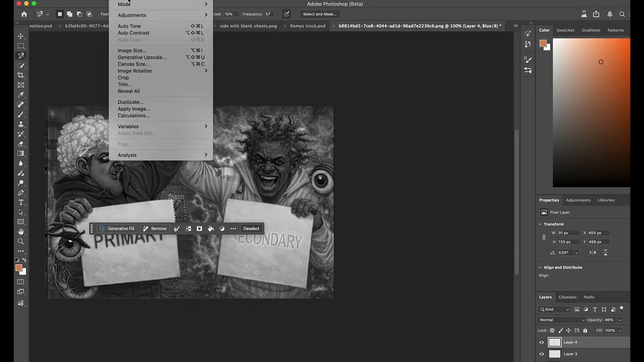Select the Frame tool
The width and height of the screenshot is (644, 362).
(x=21, y=85)
